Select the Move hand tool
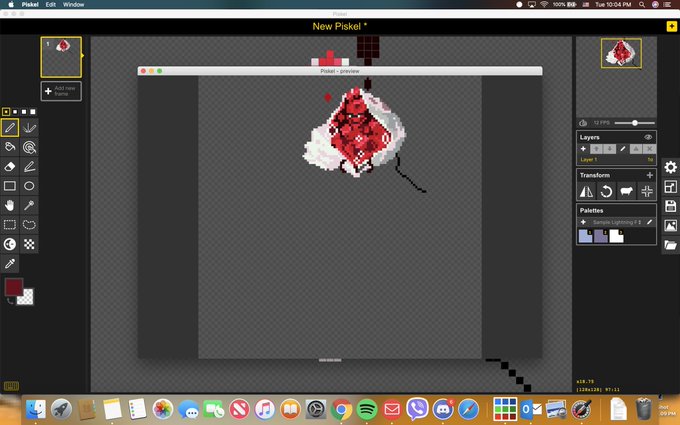The width and height of the screenshot is (680, 425). tap(10, 205)
